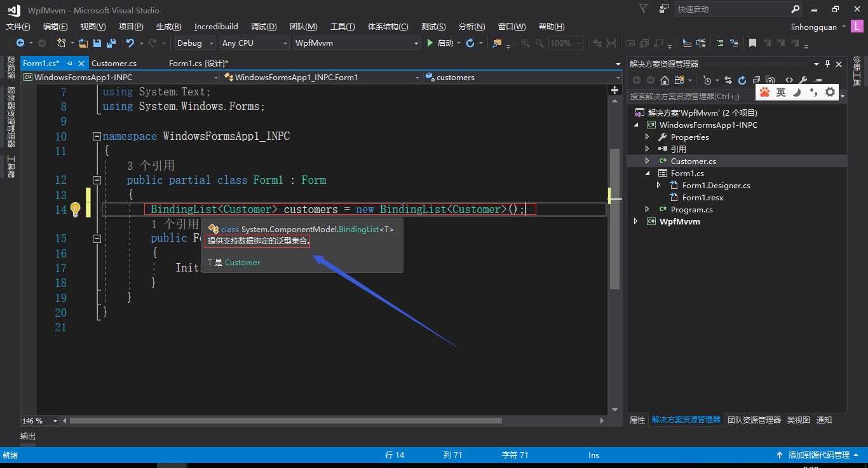Click the New Project toolbar icon
Screen dimensions: 868x468
point(62,43)
